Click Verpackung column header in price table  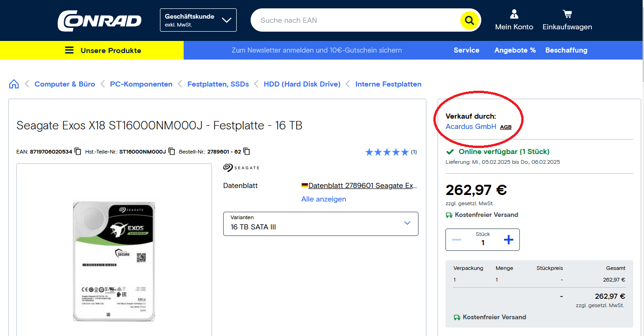(468, 268)
